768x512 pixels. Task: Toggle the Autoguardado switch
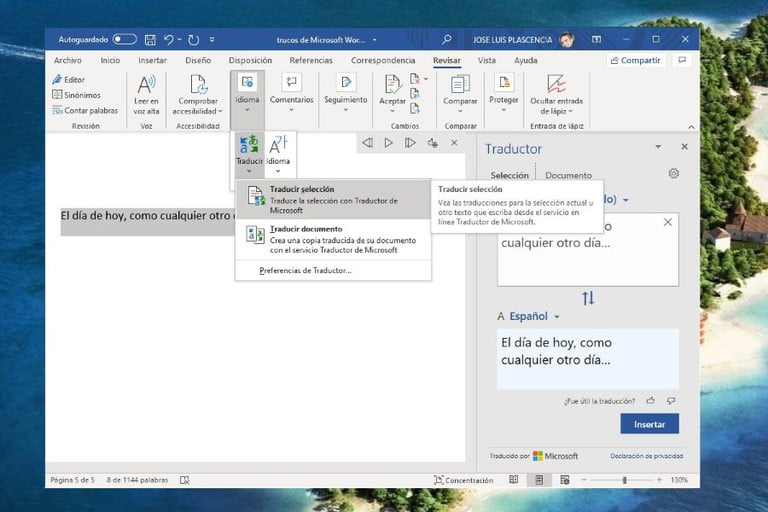click(x=125, y=39)
